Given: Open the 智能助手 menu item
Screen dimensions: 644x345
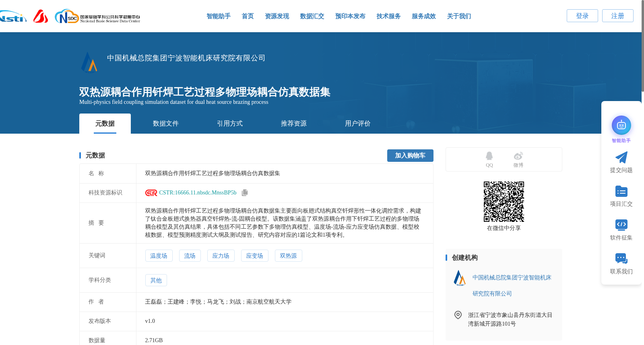Looking at the screenshot, I should (x=219, y=16).
